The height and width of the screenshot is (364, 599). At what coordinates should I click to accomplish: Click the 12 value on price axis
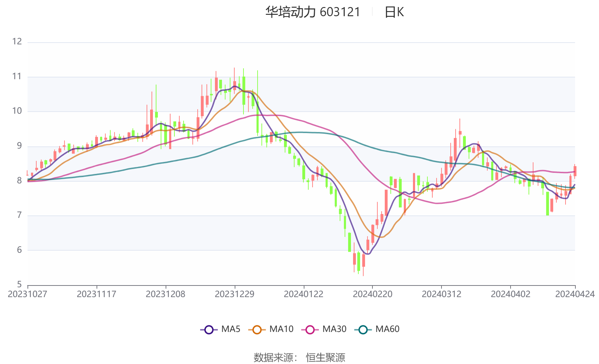coord(17,42)
